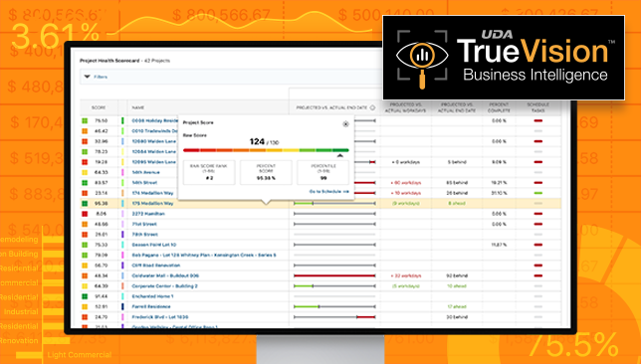This screenshot has width=641, height=364.
Task: Click the schedule tasks indicator for 0008 Holiday
Action: point(537,121)
